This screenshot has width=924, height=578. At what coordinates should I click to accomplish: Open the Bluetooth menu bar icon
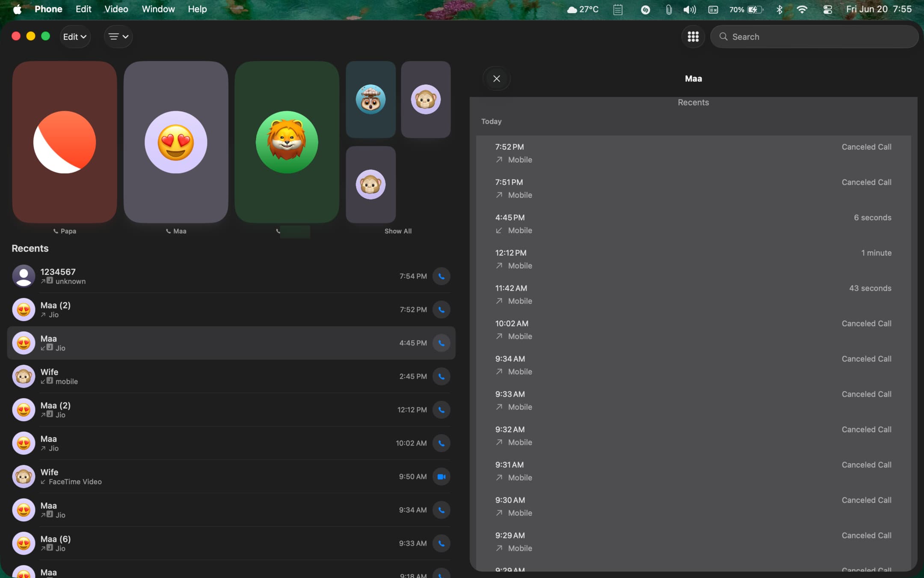(779, 9)
